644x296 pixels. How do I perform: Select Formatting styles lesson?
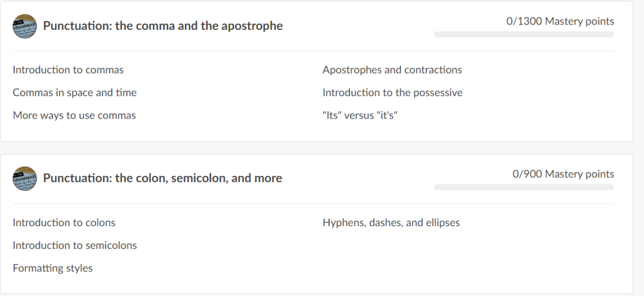[52, 268]
